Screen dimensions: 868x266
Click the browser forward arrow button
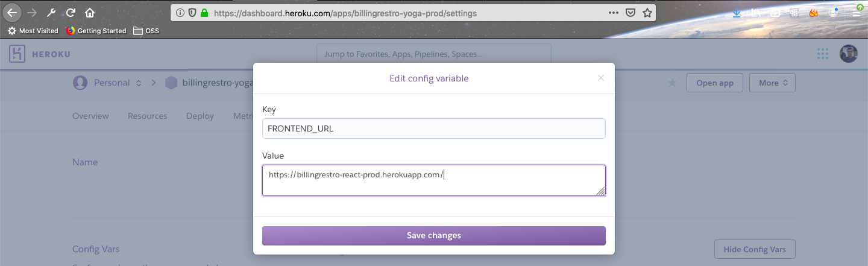click(32, 13)
